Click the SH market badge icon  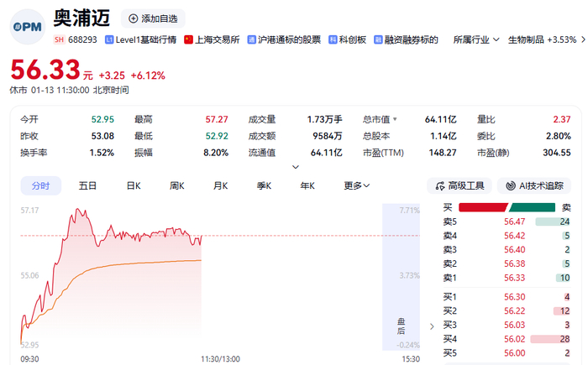pyautogui.click(x=59, y=39)
